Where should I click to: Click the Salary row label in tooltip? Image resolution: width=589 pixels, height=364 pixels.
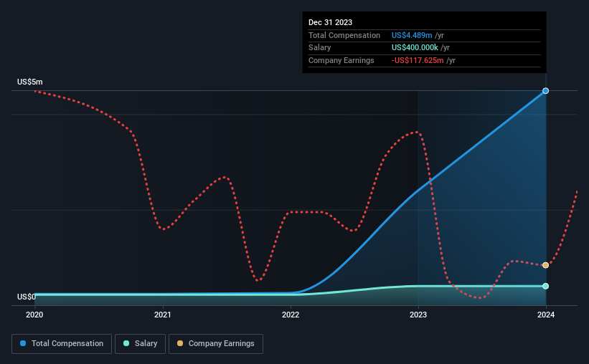(320, 48)
